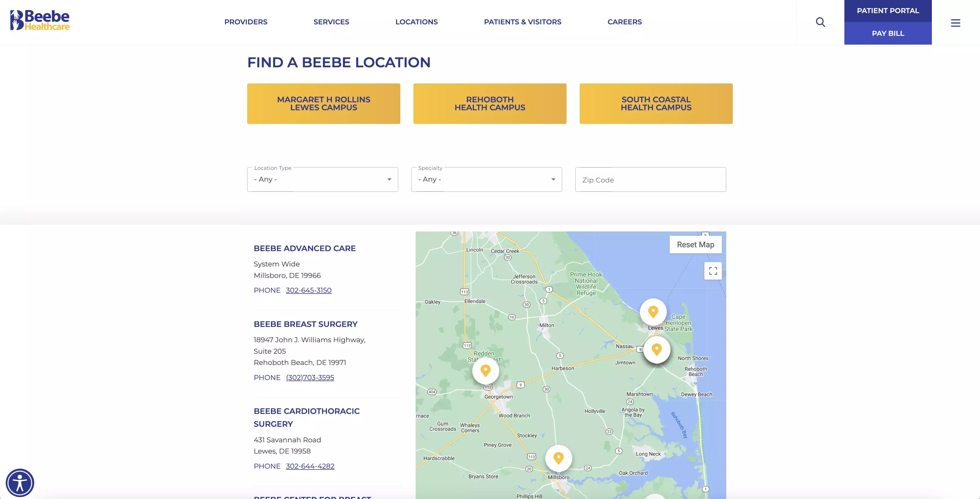Open the Patients & Visitors menu

(522, 22)
